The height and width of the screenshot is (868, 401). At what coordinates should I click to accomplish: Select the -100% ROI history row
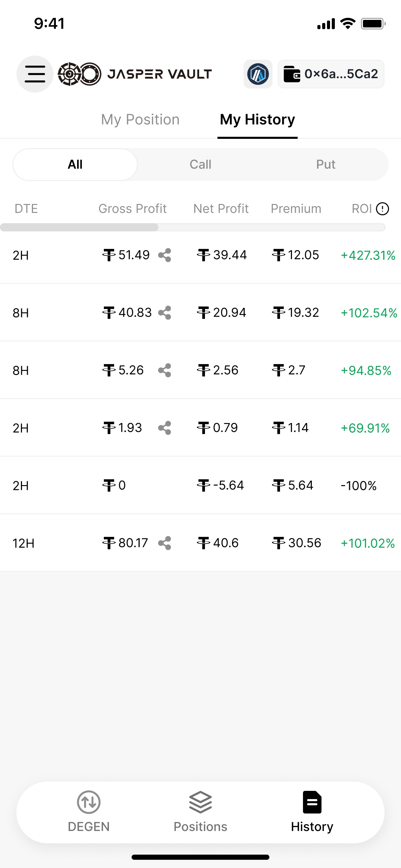pyautogui.click(x=200, y=485)
